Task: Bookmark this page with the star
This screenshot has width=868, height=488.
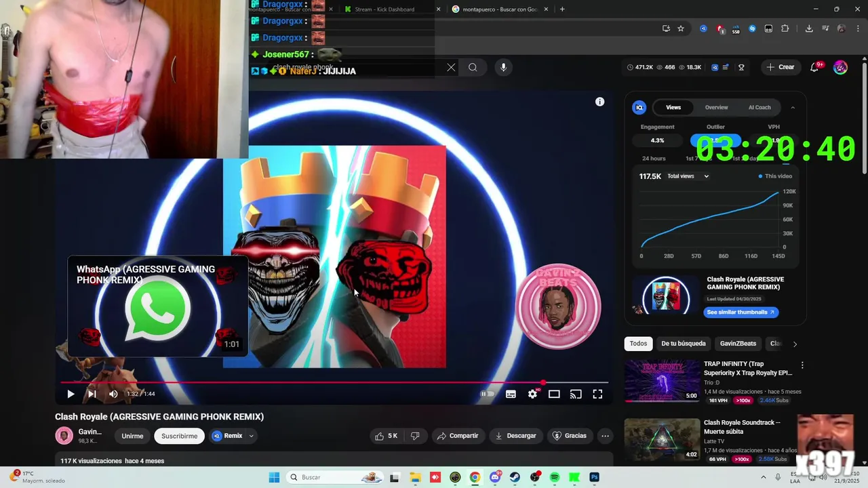Action: click(681, 28)
